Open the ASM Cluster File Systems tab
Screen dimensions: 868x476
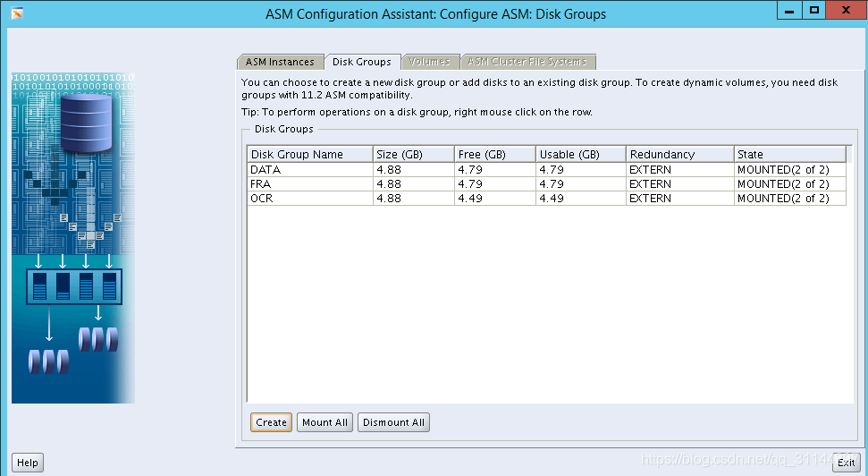(x=527, y=62)
